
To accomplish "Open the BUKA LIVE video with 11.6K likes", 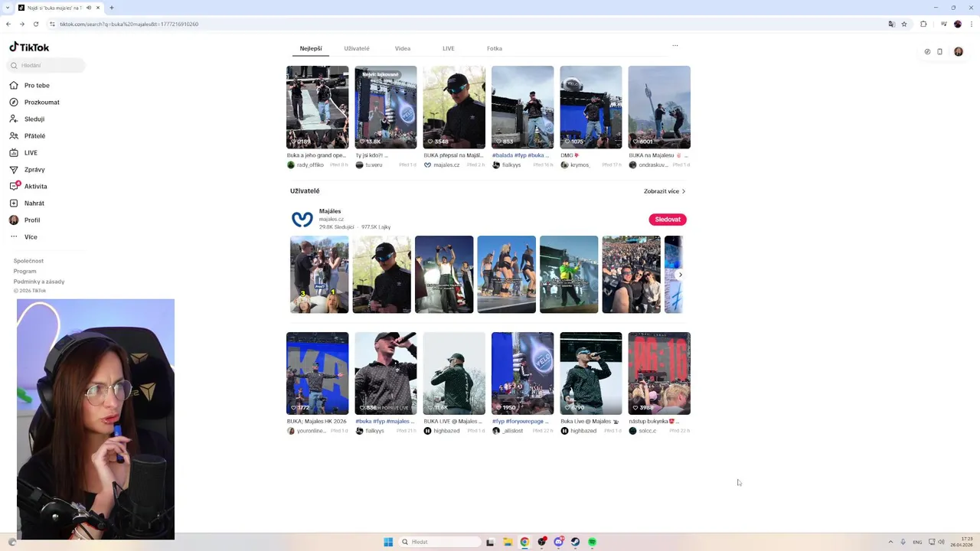I will [454, 373].
